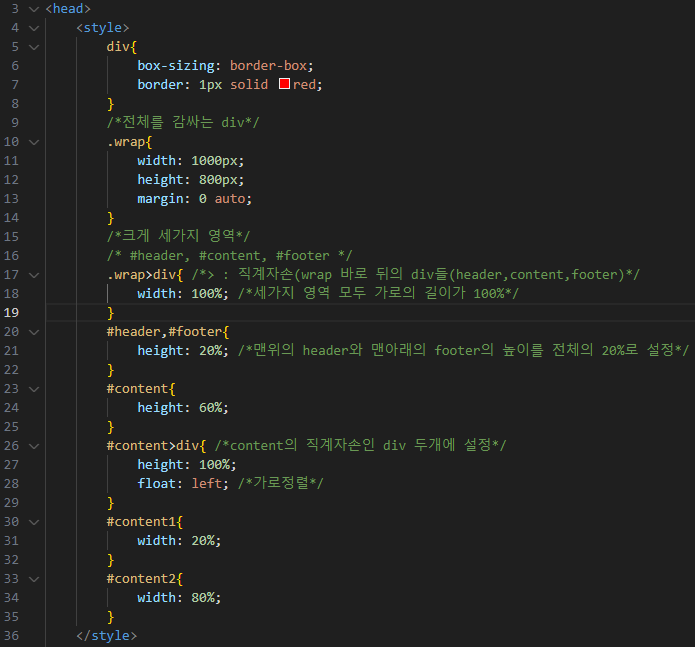The height and width of the screenshot is (647, 695).
Task: Click the 'solid' border style value
Action: tap(249, 85)
